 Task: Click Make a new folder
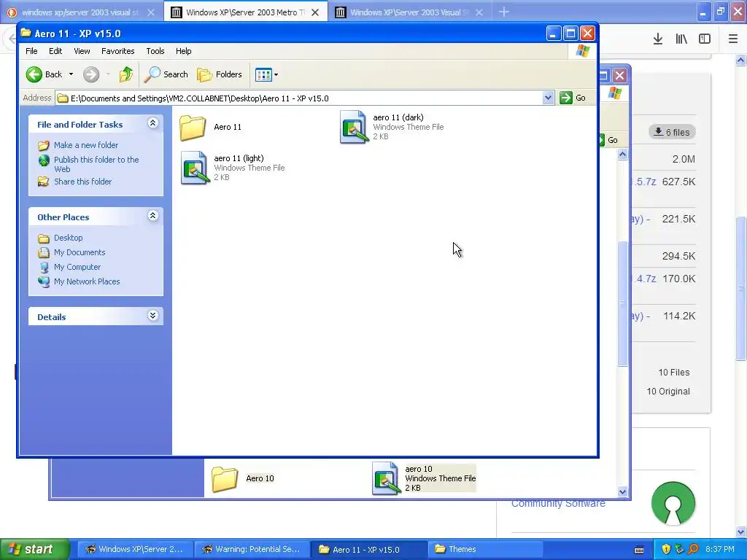coord(86,145)
